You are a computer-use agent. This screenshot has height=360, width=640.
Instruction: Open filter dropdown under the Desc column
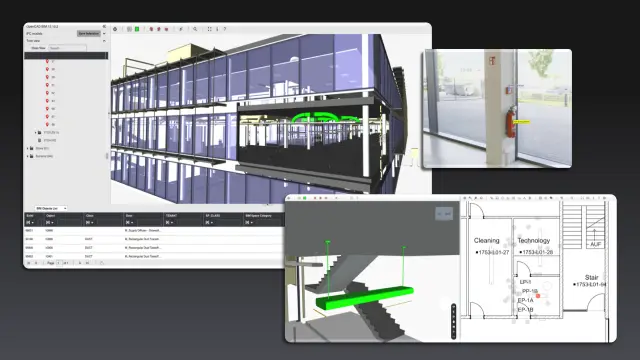click(129, 222)
